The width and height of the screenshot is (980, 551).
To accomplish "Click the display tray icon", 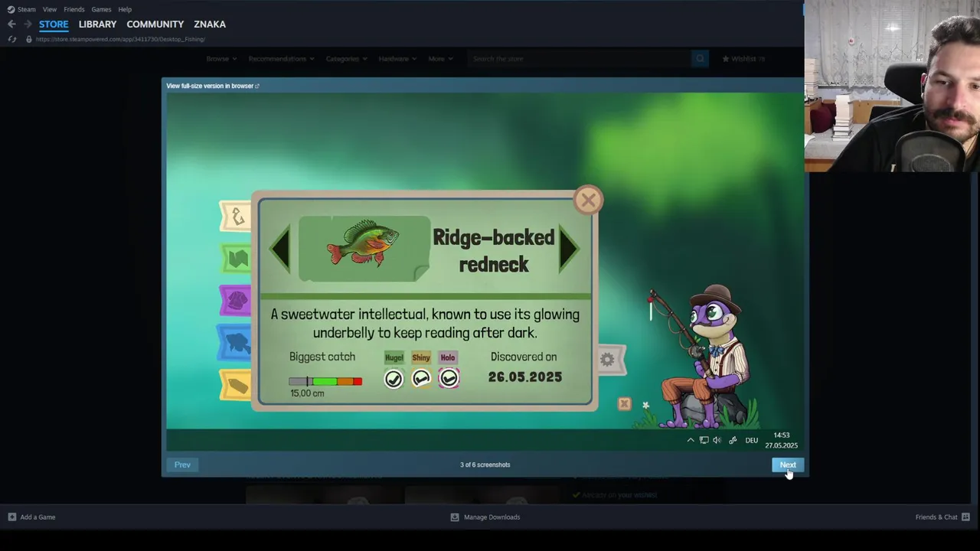I will coord(704,440).
